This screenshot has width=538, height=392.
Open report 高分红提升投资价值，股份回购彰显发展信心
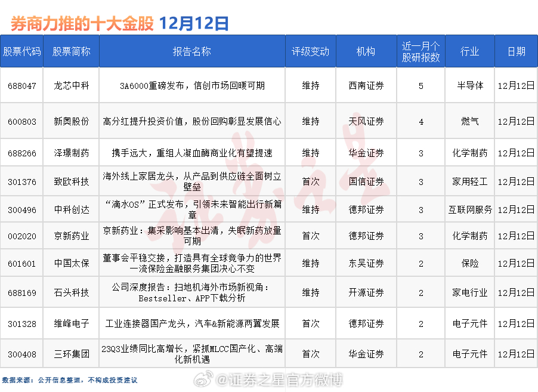click(x=192, y=121)
